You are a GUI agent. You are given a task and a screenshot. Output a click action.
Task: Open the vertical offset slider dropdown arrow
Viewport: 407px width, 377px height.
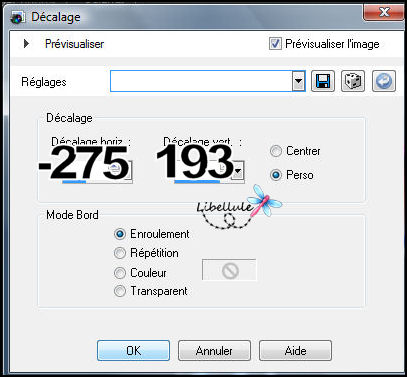238,171
